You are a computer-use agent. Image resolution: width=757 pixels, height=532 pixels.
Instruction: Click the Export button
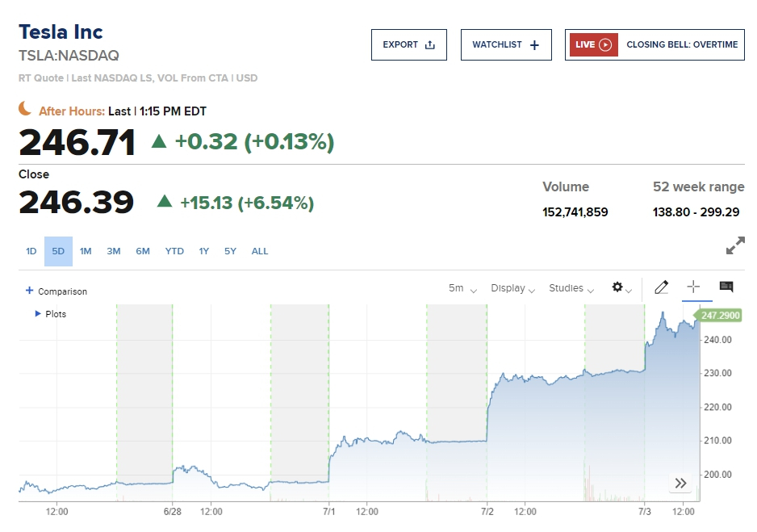[x=408, y=44]
